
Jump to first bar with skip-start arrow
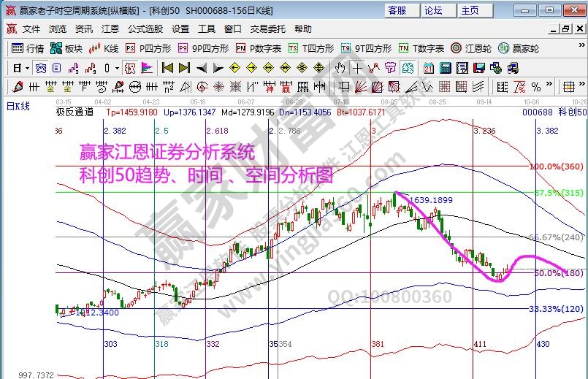[167, 68]
